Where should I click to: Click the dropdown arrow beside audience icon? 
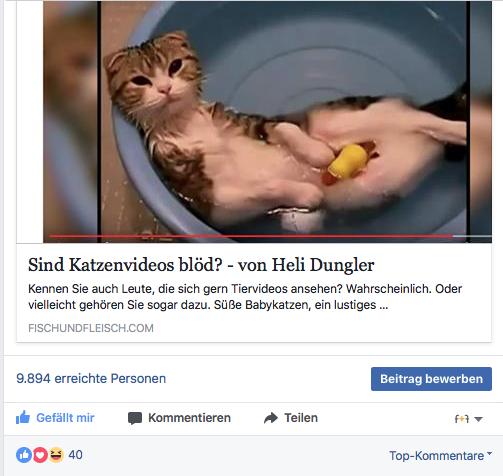478,419
